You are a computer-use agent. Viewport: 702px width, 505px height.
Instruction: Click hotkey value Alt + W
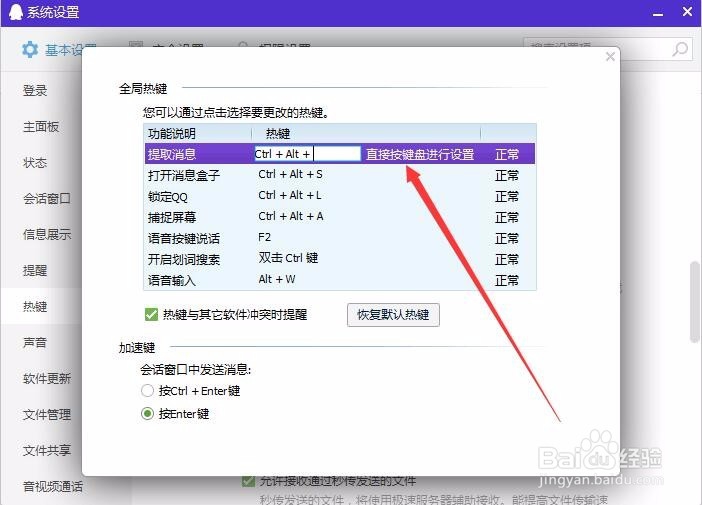tap(277, 279)
